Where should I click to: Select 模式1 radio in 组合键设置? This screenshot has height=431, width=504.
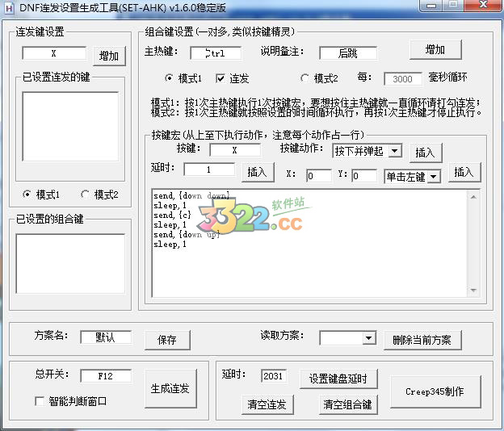(x=170, y=78)
